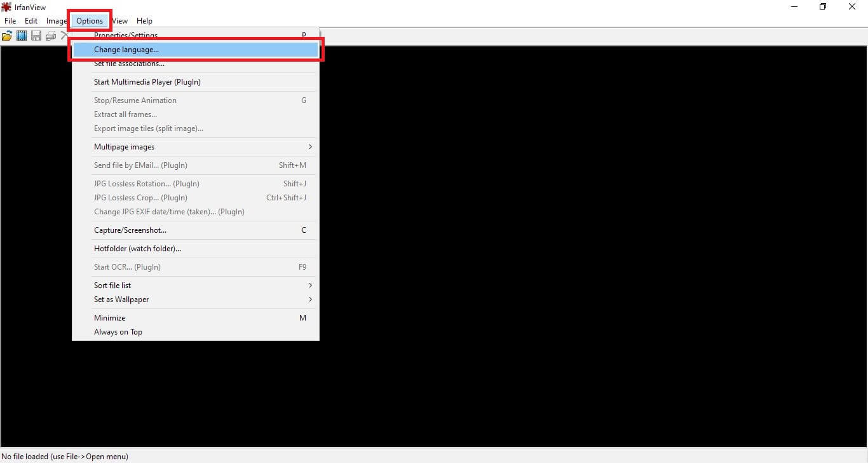Expand the Multipage images submenu
Image resolution: width=868 pixels, height=463 pixels.
196,147
